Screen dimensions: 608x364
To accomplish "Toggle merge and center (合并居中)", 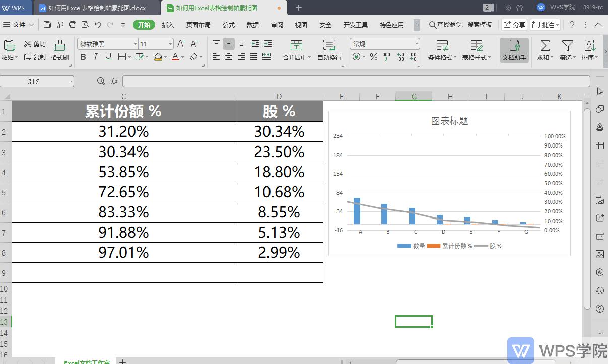I will click(x=296, y=50).
